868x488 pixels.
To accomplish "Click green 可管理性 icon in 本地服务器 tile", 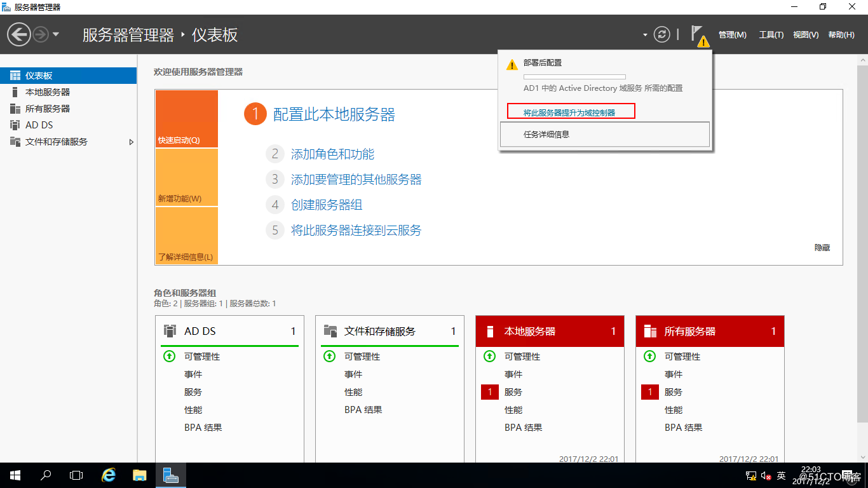I will pyautogui.click(x=489, y=356).
